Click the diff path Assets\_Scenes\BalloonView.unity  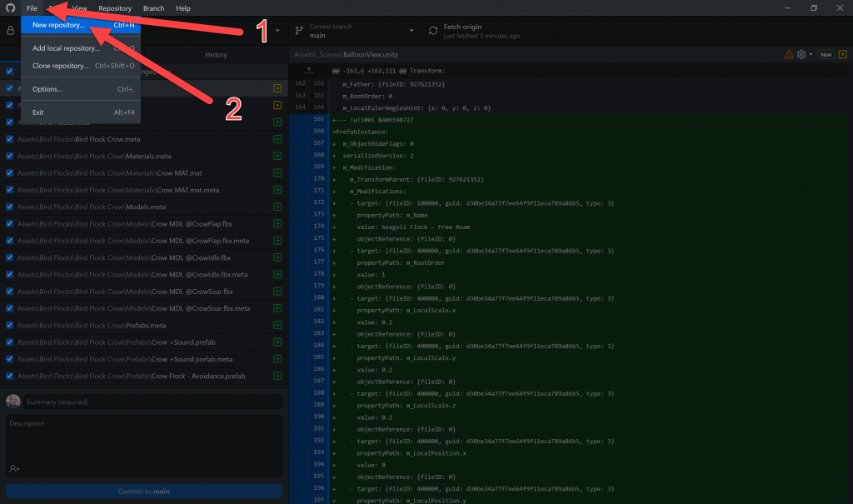346,54
